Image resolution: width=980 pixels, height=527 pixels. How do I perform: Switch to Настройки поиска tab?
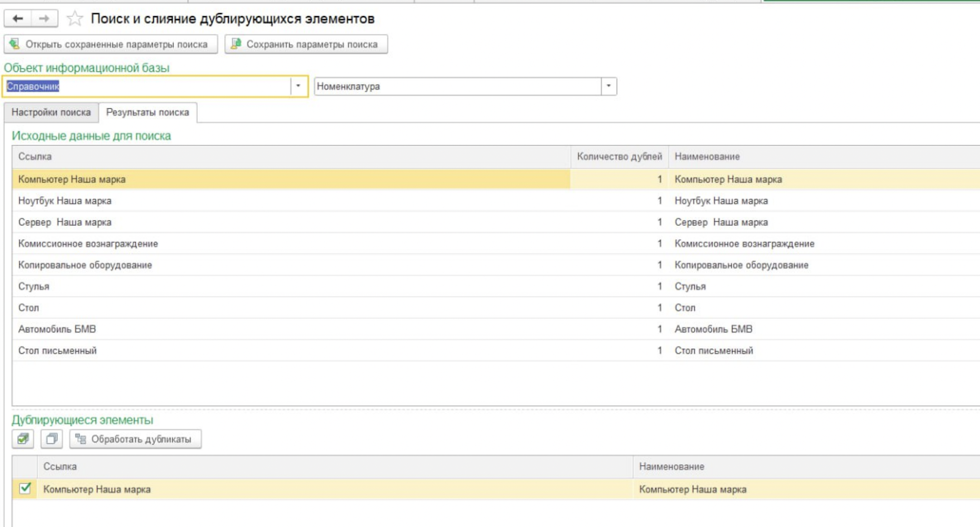51,113
